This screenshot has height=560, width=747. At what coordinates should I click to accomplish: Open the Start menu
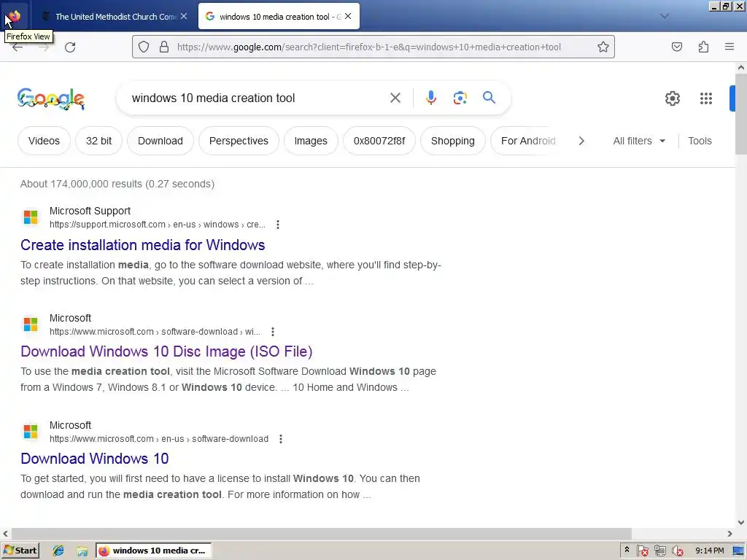coord(20,551)
